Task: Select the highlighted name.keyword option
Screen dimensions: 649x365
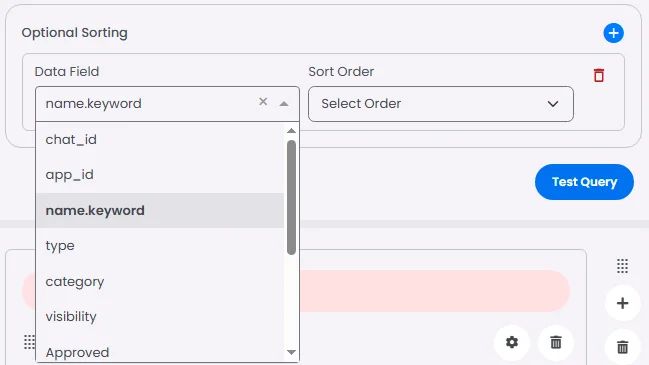Action: (x=160, y=210)
